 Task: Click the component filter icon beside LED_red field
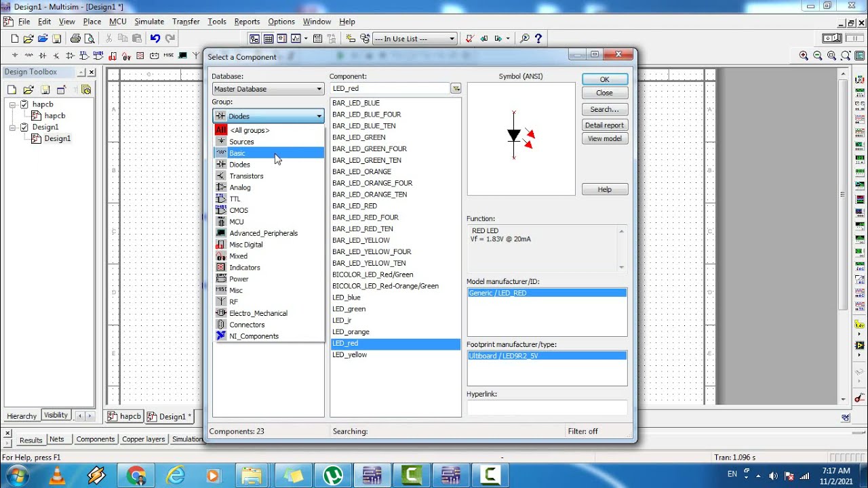(456, 89)
